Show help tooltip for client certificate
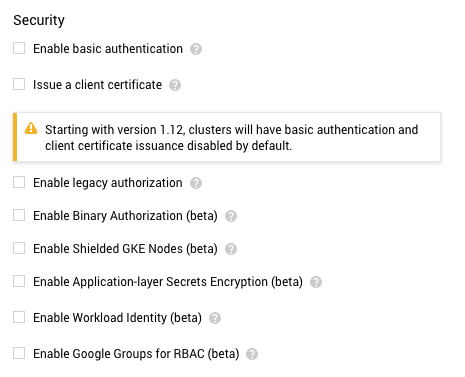The width and height of the screenshot is (465, 377). (175, 85)
